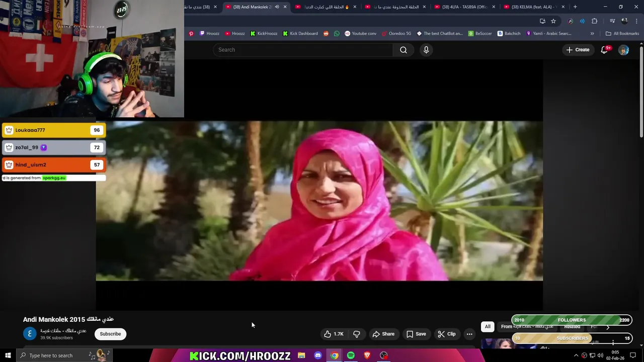Open the Hroozz YouTube bookmark
644x362 pixels.
pyautogui.click(x=235, y=34)
